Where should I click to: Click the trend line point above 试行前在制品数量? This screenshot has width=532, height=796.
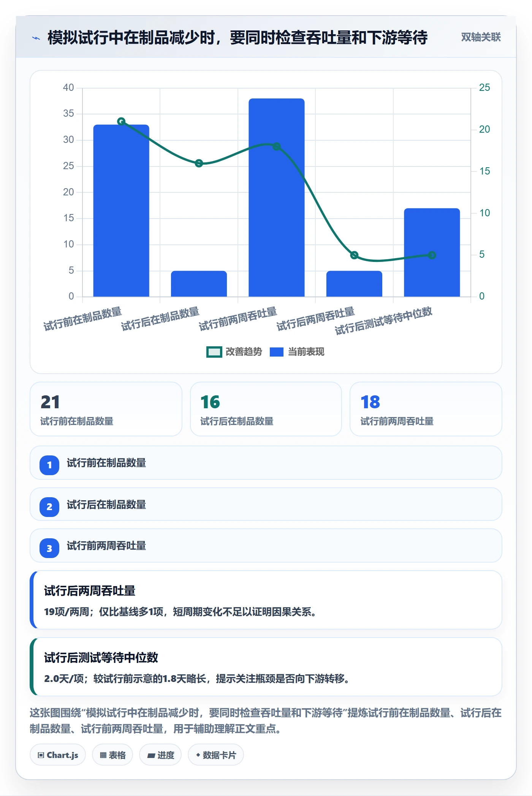click(121, 122)
